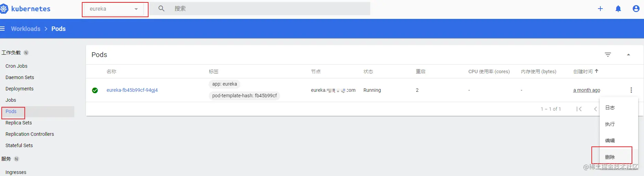Open the 服务 sidebar section
This screenshot has height=176, width=644.
tap(6, 159)
